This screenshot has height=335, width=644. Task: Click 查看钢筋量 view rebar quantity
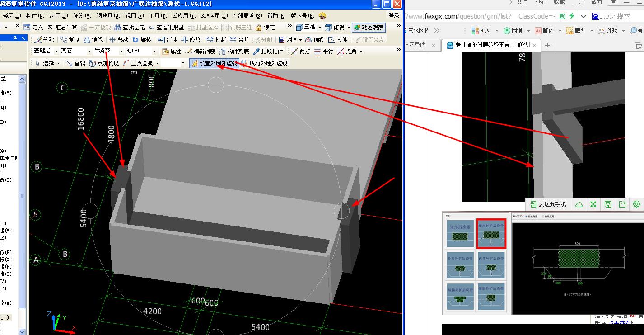pyautogui.click(x=166, y=28)
